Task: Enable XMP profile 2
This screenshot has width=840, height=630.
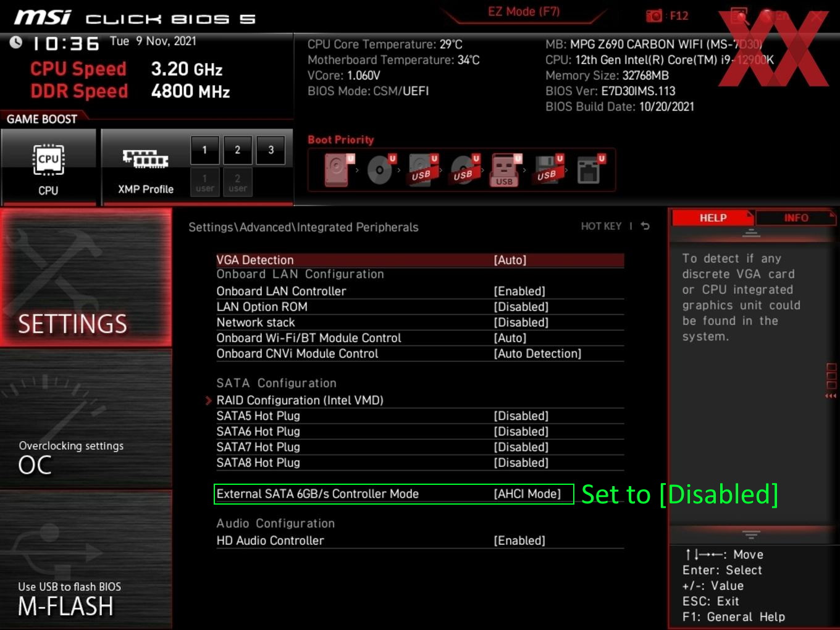Action: coord(237,150)
